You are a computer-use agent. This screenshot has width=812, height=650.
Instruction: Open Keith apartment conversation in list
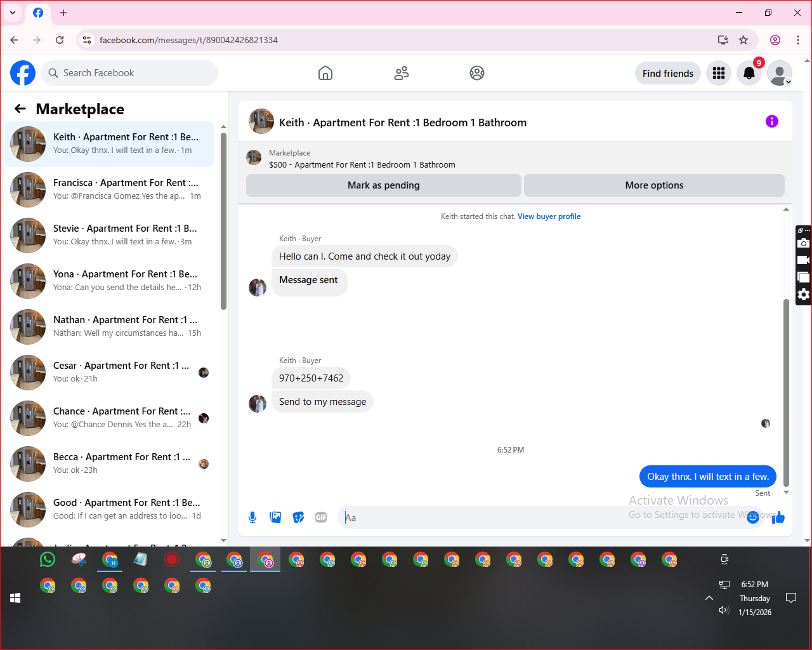point(109,144)
